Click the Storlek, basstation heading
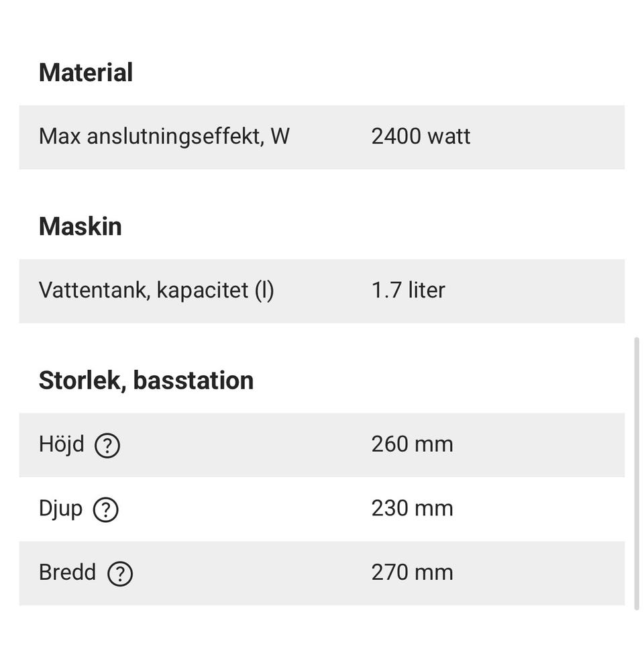The image size is (644, 653). [146, 381]
